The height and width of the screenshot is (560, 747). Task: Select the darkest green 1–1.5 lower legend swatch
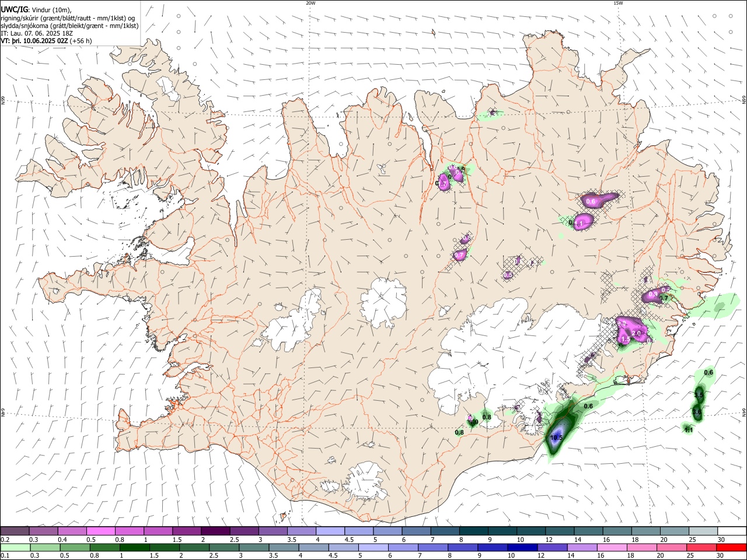(x=135, y=547)
